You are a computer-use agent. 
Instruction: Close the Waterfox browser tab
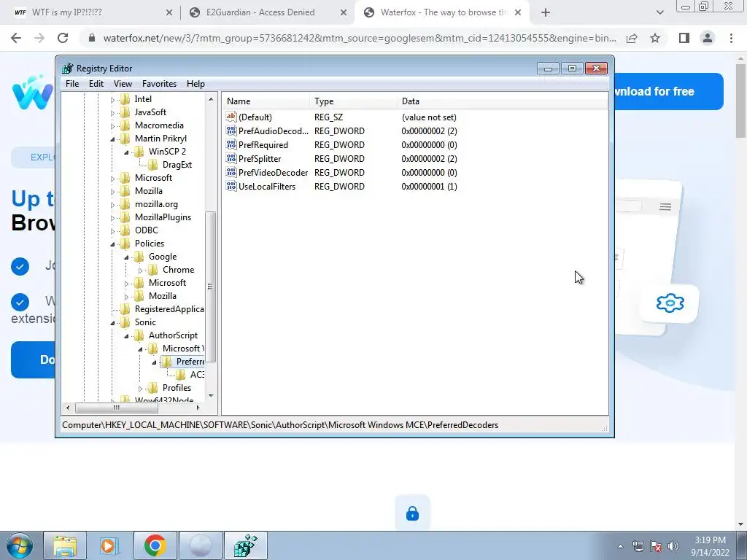(518, 13)
